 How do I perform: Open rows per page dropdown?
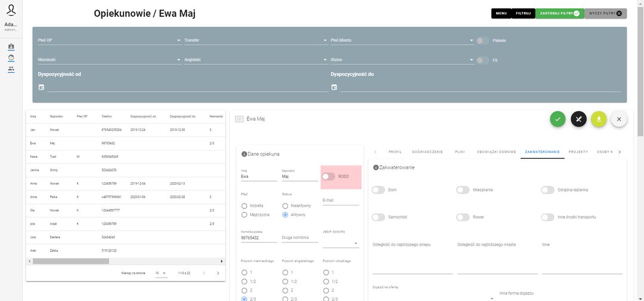[161, 273]
